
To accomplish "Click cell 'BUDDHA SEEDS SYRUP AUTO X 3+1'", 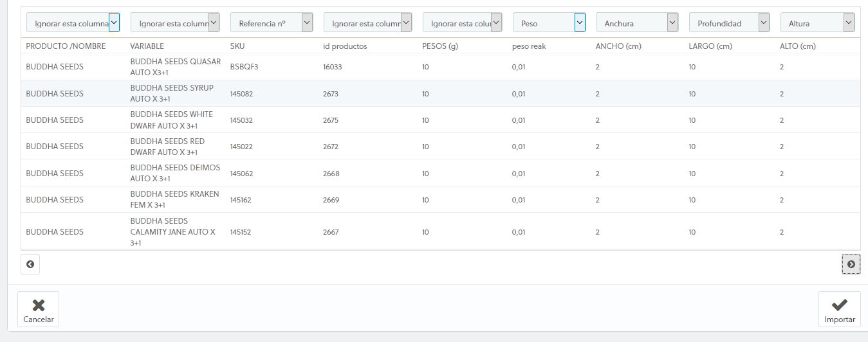I will [x=172, y=93].
